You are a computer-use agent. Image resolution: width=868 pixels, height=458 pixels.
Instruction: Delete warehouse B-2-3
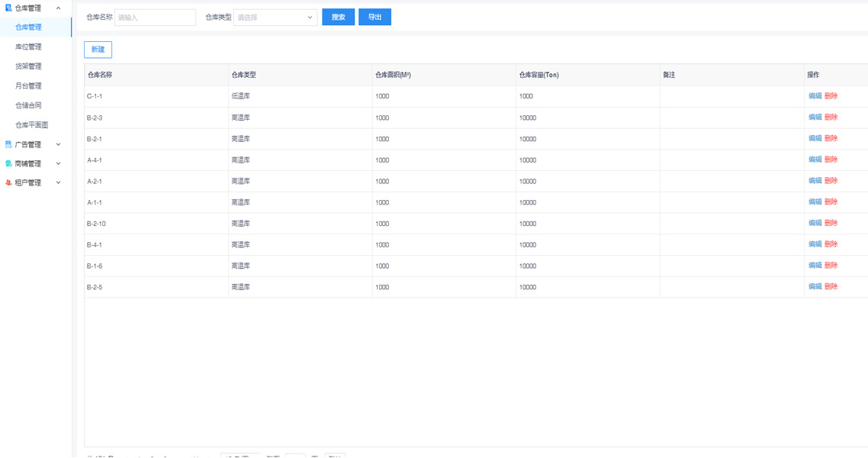click(831, 118)
